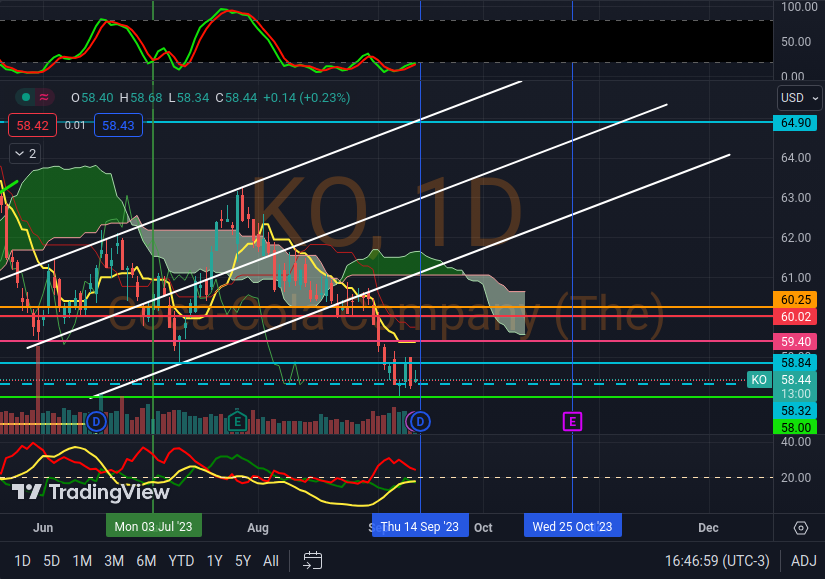Viewport: 825px width, 579px height.
Task: Select the 3M time range
Action: coord(114,561)
